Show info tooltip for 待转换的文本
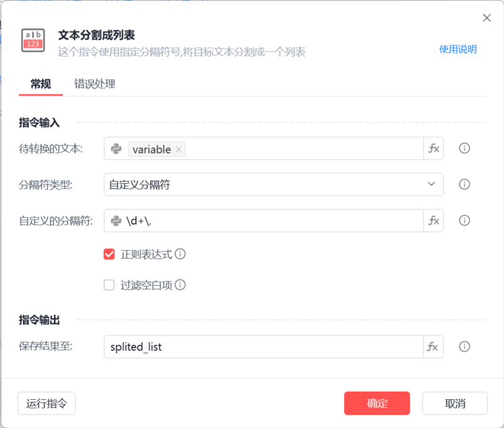The image size is (504, 428). tap(464, 149)
